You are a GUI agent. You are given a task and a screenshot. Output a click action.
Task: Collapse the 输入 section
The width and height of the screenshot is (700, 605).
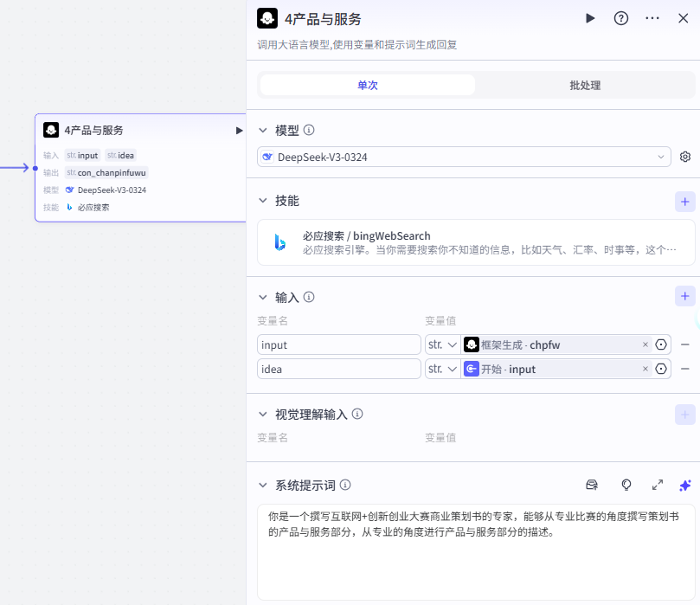263,297
